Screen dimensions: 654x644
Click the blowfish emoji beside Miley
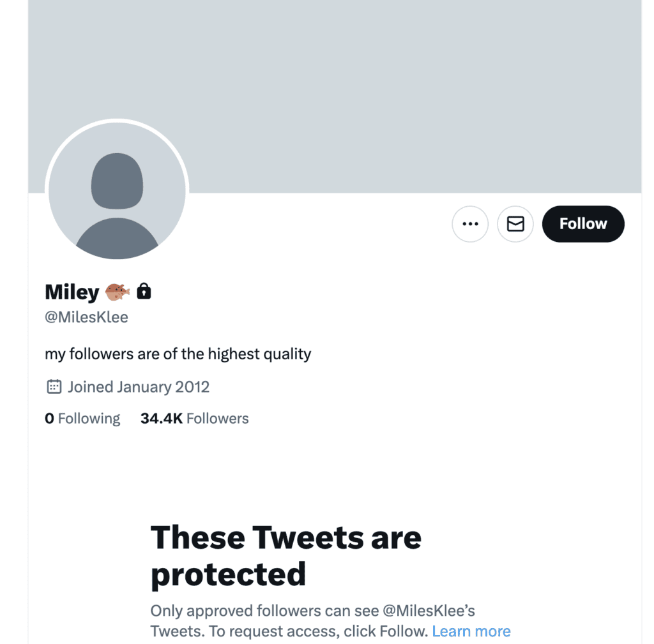118,292
